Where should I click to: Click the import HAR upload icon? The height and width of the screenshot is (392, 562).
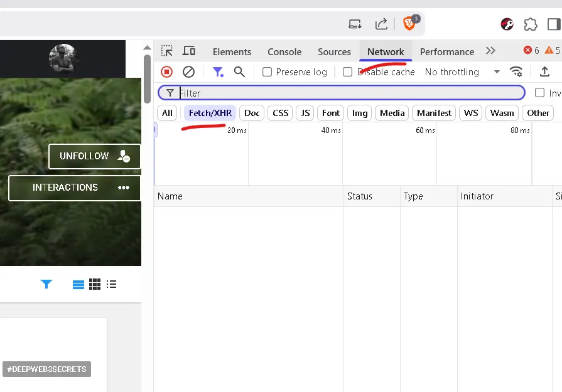(x=545, y=72)
